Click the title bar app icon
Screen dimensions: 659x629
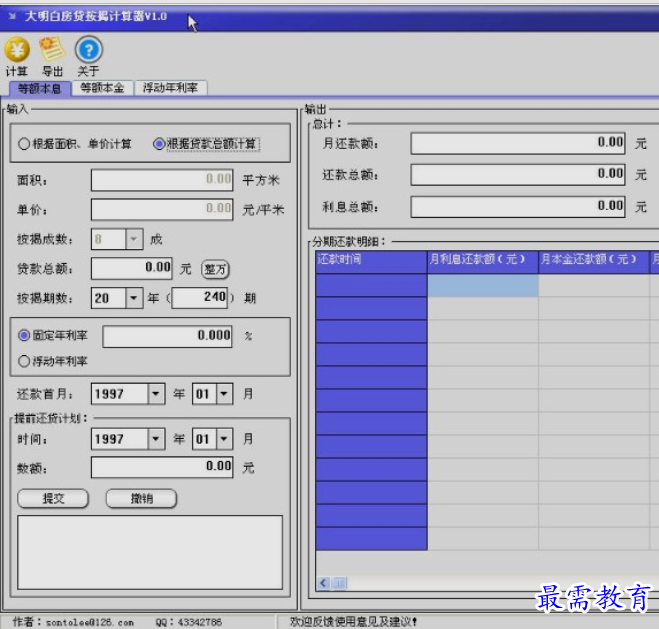(x=12, y=16)
